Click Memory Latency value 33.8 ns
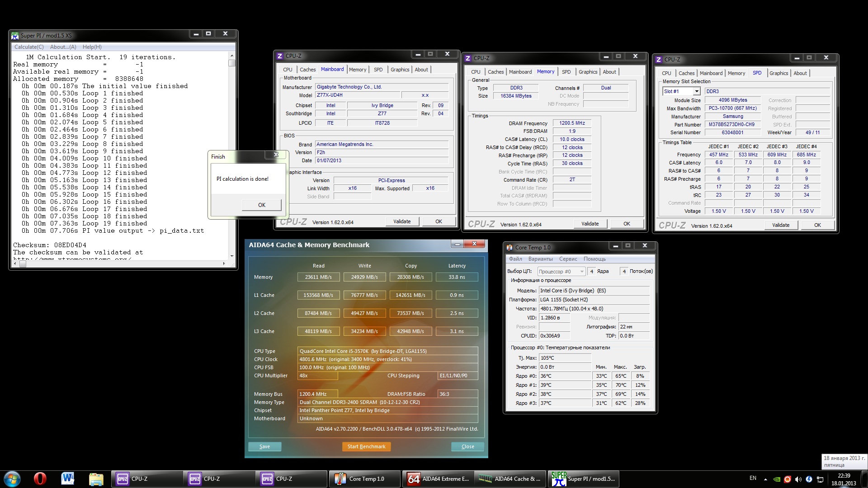 tap(457, 277)
